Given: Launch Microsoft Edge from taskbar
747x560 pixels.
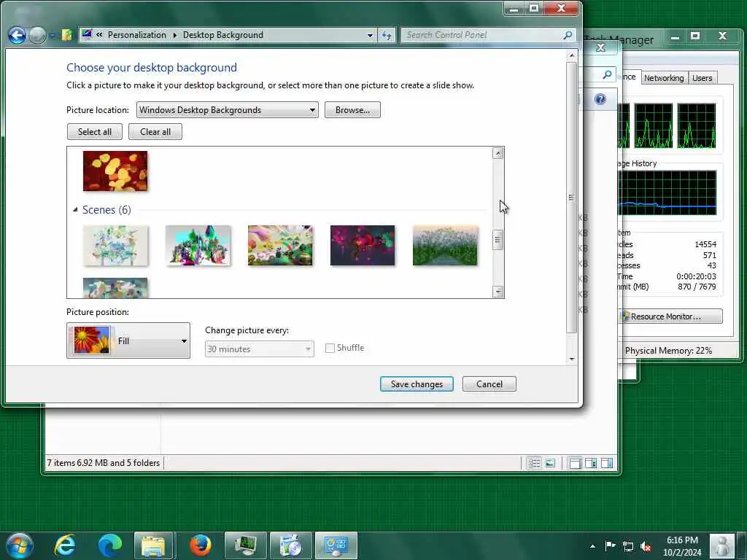Looking at the screenshot, I should (x=109, y=545).
